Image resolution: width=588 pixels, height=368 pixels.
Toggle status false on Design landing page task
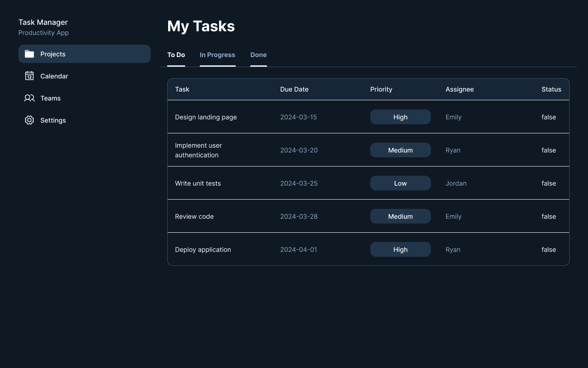coord(548,117)
